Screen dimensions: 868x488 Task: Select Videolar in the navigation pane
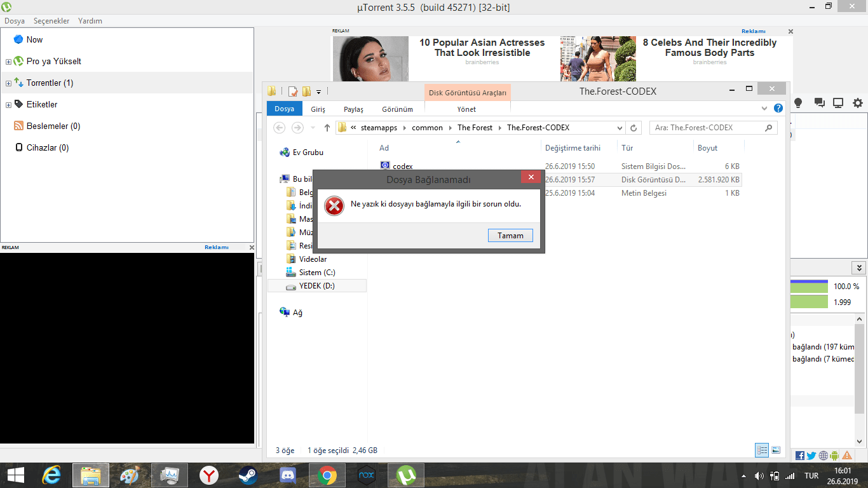click(x=313, y=259)
